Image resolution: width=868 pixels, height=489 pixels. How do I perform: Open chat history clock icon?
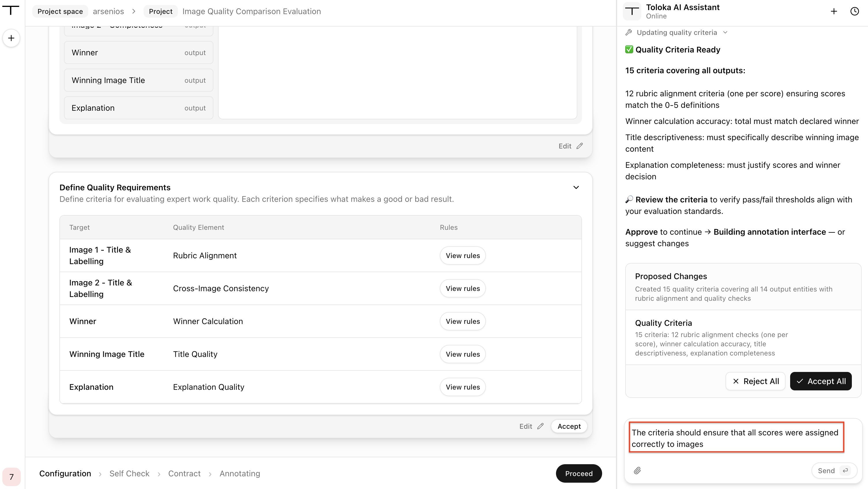click(854, 12)
